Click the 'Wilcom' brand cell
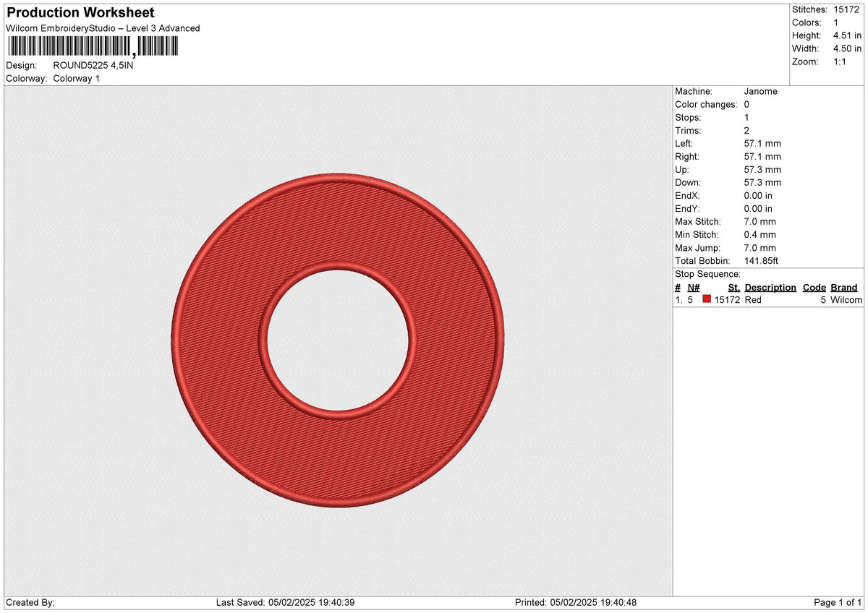 pyautogui.click(x=846, y=300)
